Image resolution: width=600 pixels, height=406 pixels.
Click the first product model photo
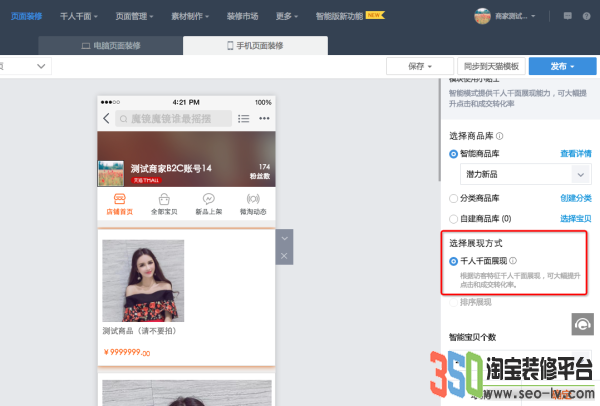(143, 281)
